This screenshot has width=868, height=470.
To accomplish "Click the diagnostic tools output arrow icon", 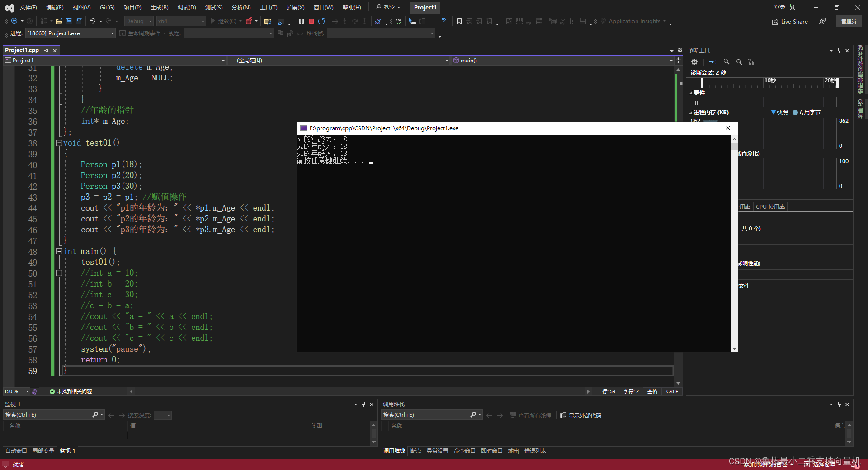I will pos(710,62).
